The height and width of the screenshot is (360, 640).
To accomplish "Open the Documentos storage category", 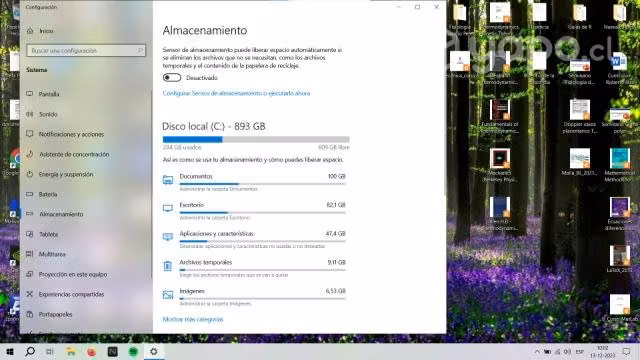I will pos(254,182).
